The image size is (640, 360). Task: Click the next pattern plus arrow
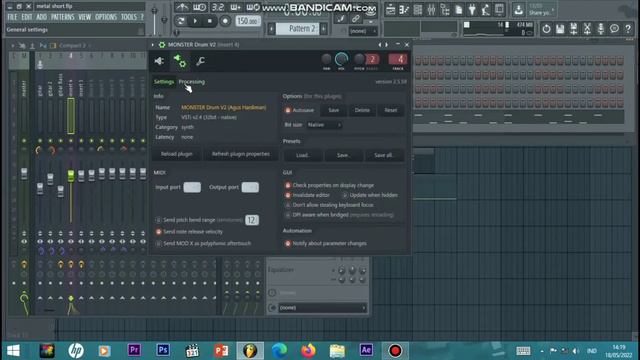[x=324, y=29]
